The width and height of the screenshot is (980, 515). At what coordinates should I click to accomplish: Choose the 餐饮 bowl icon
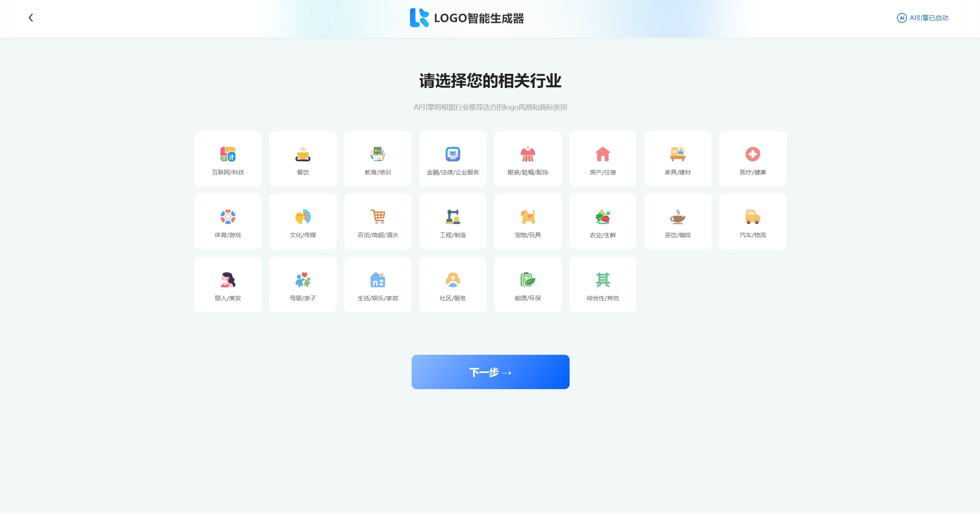click(303, 154)
